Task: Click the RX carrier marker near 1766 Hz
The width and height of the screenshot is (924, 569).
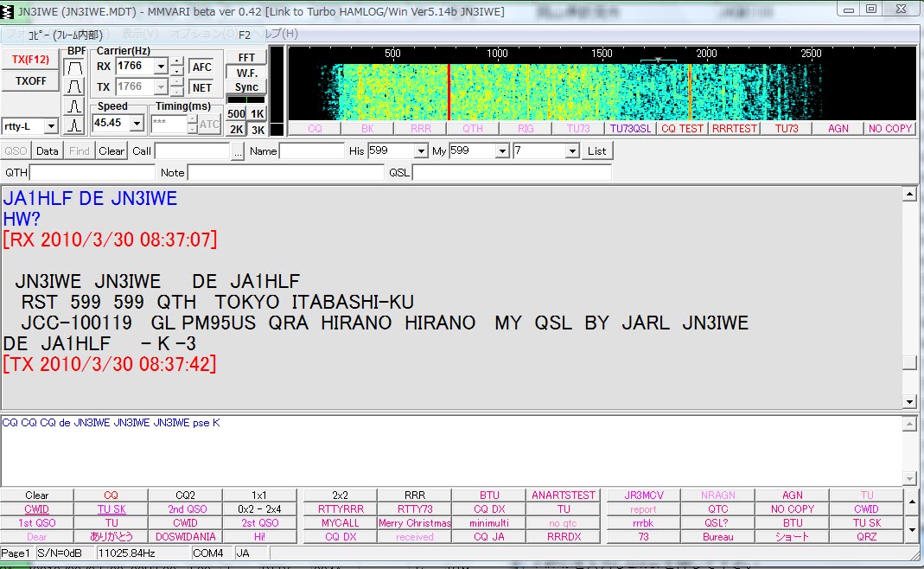Action: coord(659,60)
